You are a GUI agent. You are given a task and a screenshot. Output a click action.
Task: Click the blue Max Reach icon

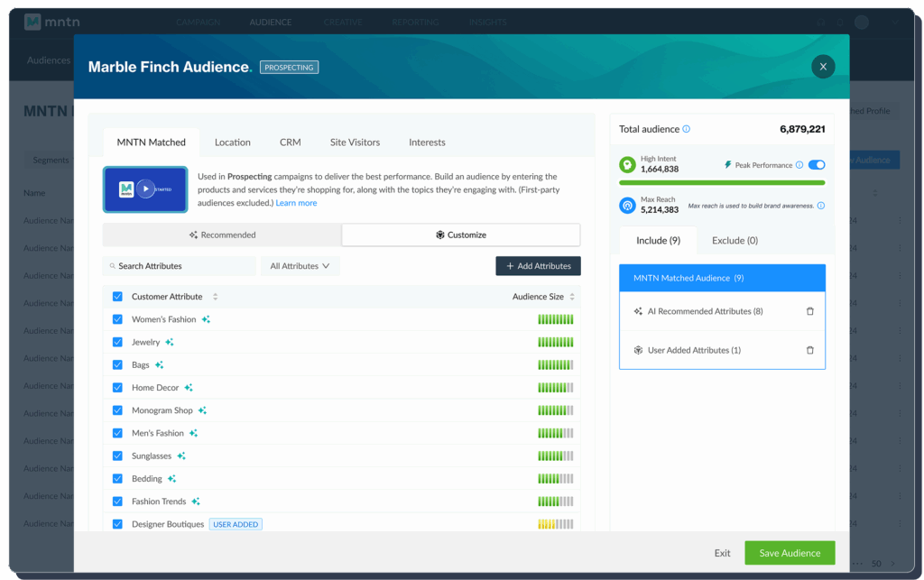[627, 206]
